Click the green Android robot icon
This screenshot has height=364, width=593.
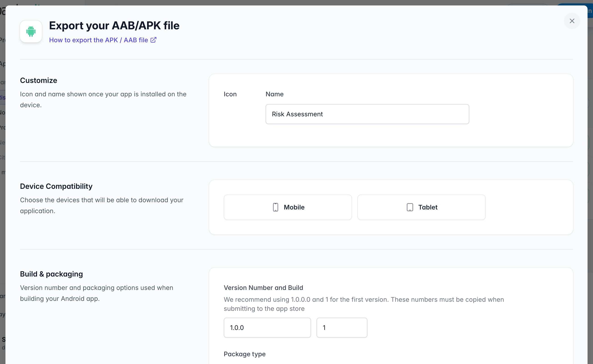tap(31, 31)
